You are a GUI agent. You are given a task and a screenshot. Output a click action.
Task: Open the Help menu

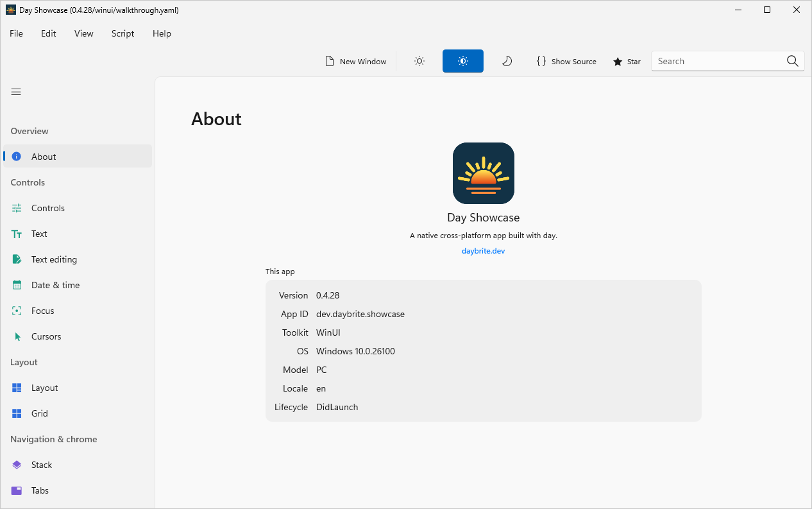(x=162, y=33)
